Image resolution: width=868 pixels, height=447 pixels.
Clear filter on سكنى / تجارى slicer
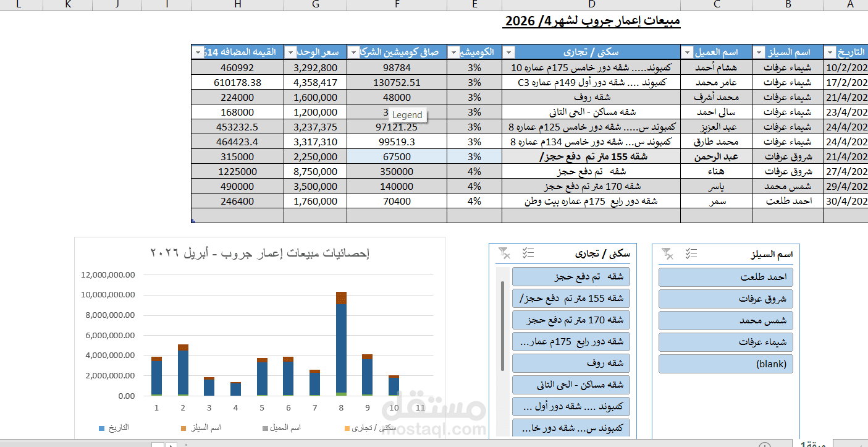pyautogui.click(x=504, y=253)
